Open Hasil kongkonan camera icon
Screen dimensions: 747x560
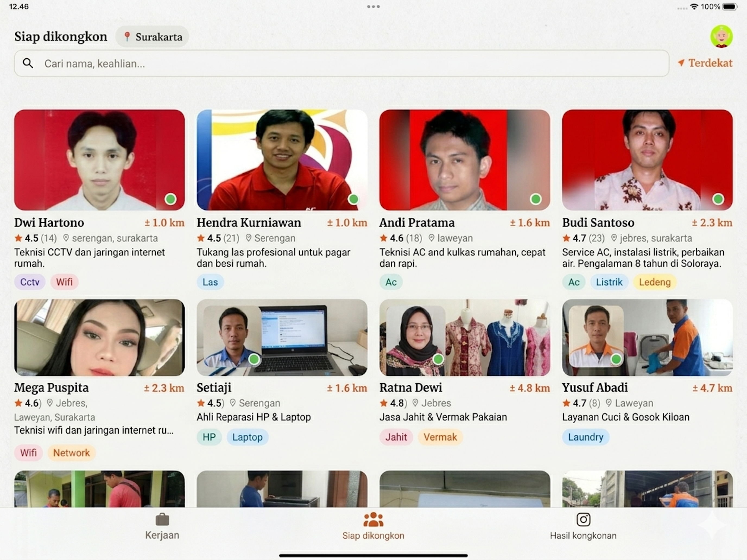583,520
